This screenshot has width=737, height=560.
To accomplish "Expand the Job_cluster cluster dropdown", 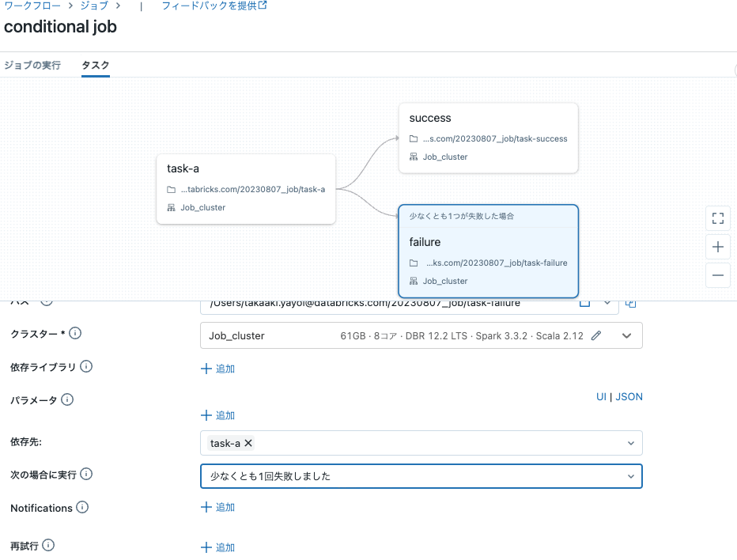I will point(627,335).
